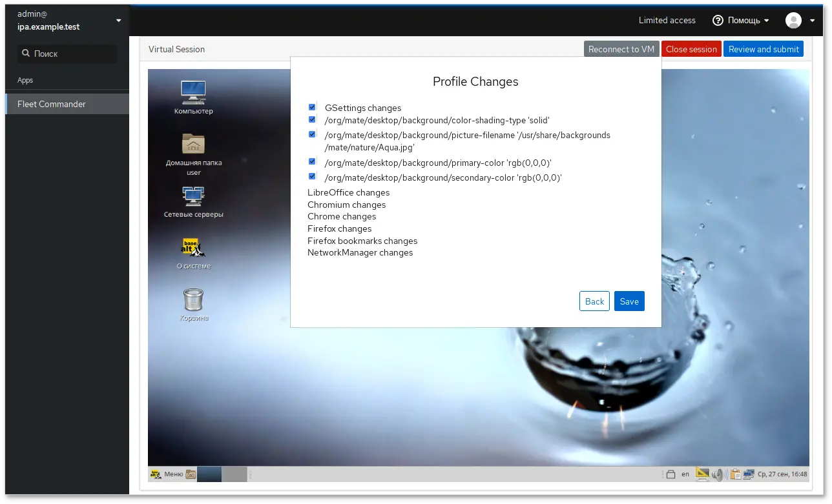Click the network connection icon in the VM tray
The width and height of the screenshot is (832, 504).
749,474
